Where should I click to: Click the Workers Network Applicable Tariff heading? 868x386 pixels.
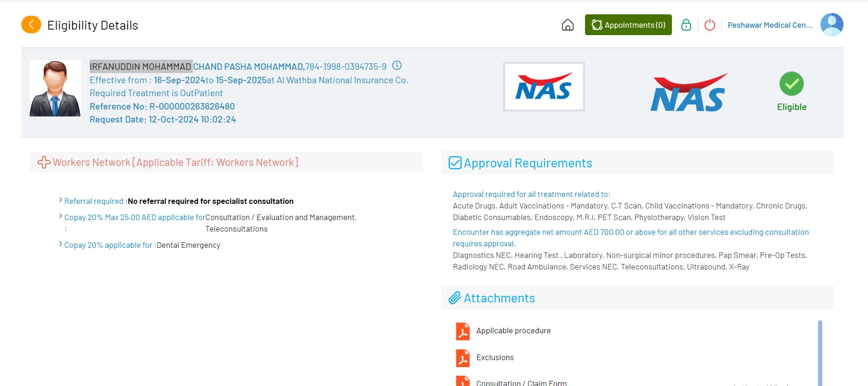(176, 162)
